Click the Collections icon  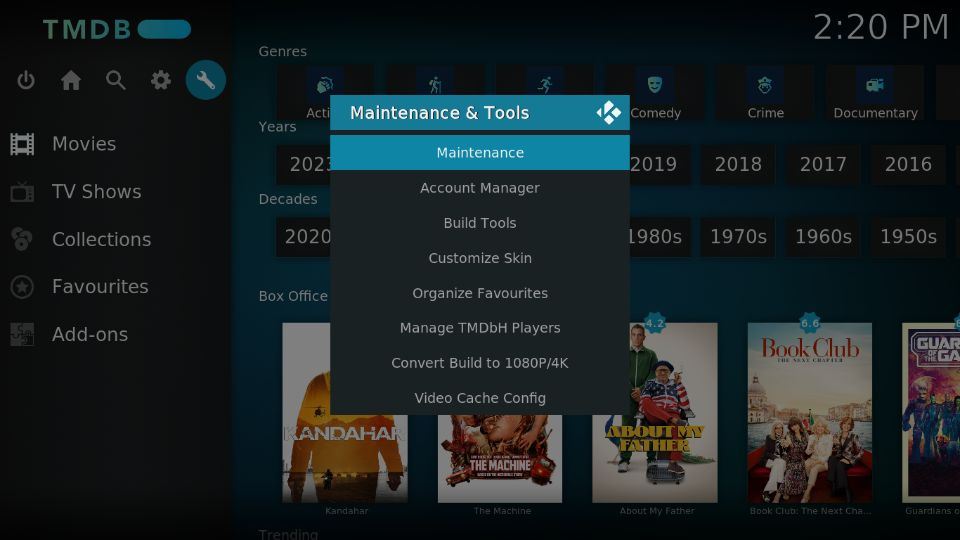[x=22, y=239]
